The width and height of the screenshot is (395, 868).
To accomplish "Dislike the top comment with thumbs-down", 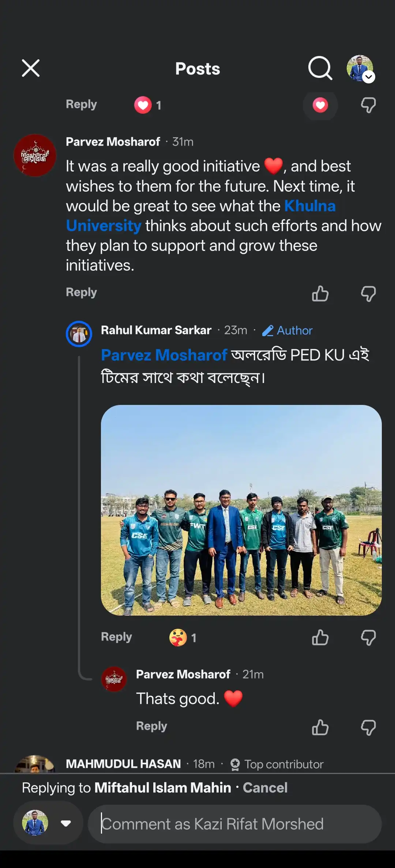I will tap(368, 105).
